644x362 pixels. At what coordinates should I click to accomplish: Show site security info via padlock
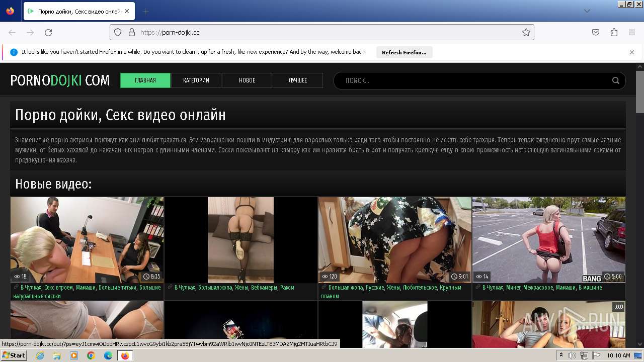tap(132, 32)
